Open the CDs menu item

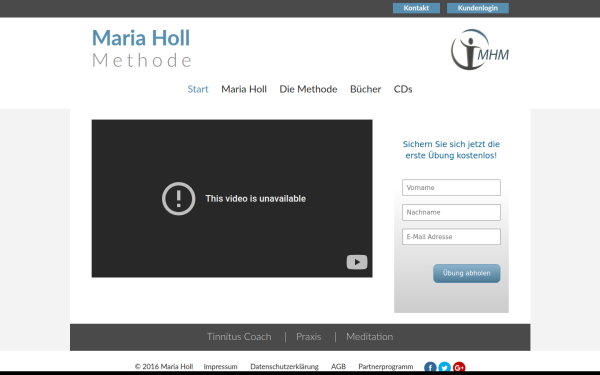point(403,89)
